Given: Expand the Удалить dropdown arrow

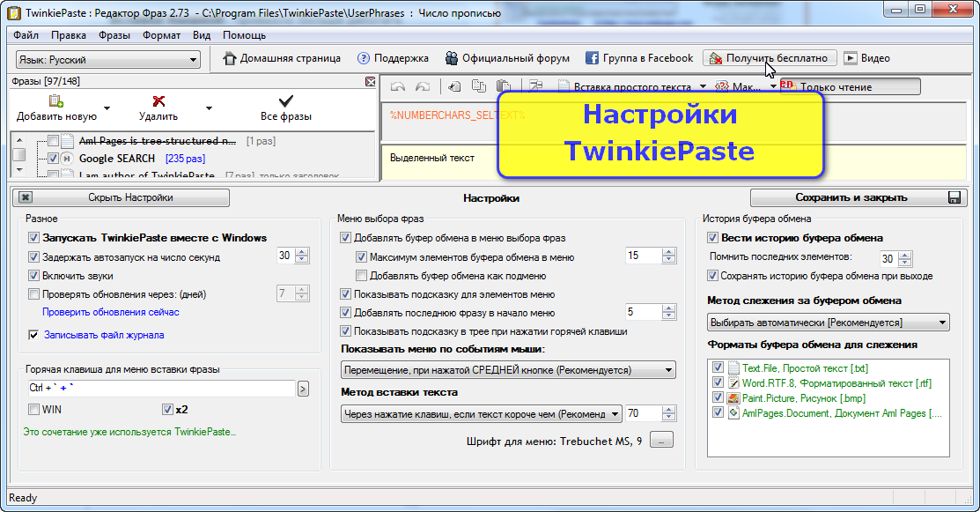Looking at the screenshot, I should coord(209,108).
